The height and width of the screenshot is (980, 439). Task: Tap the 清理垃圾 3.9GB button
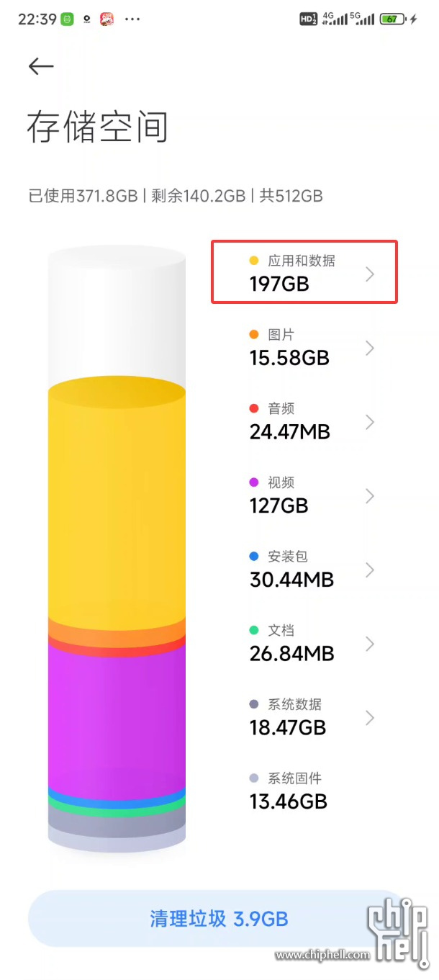coord(219,919)
